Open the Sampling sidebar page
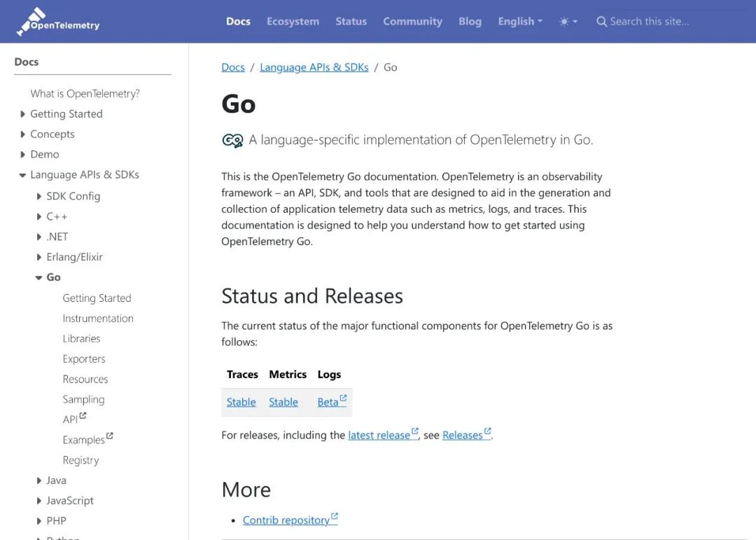 click(x=83, y=399)
